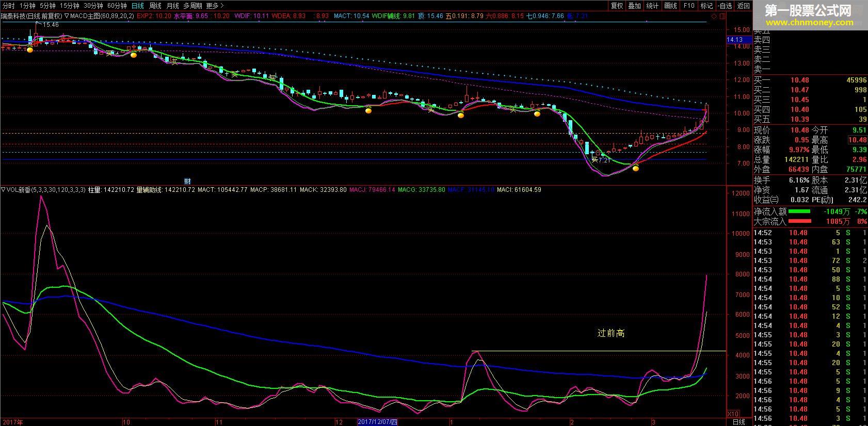
Task: Open the VOL新番 indicator dropdown triangle
Action: pyautogui.click(x=4, y=190)
